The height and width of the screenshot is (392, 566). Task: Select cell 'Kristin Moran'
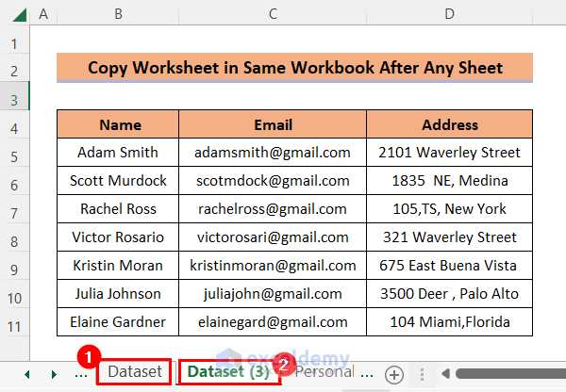coord(118,266)
